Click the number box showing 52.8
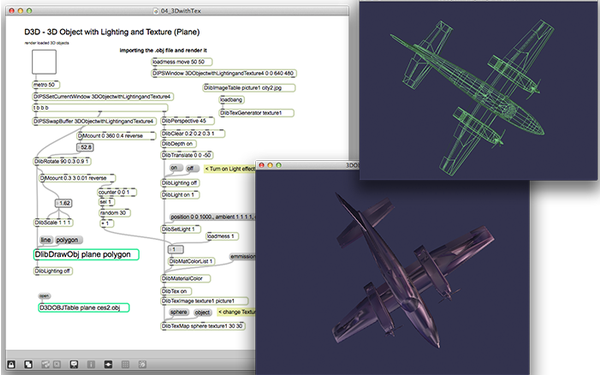The height and width of the screenshot is (375, 600). tap(85, 147)
